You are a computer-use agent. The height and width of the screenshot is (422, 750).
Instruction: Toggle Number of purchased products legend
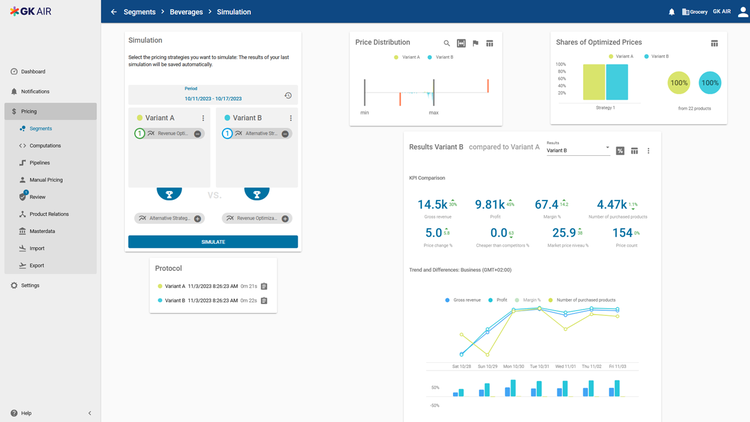(x=582, y=300)
